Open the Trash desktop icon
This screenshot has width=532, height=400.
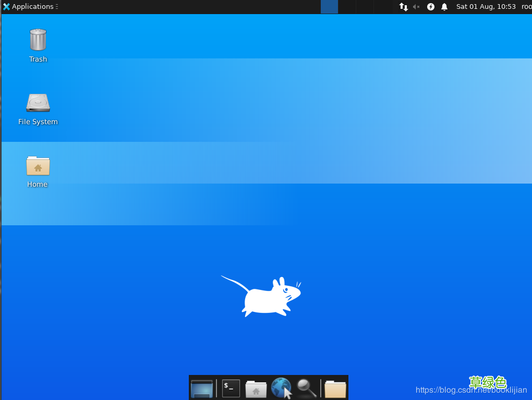click(x=38, y=40)
